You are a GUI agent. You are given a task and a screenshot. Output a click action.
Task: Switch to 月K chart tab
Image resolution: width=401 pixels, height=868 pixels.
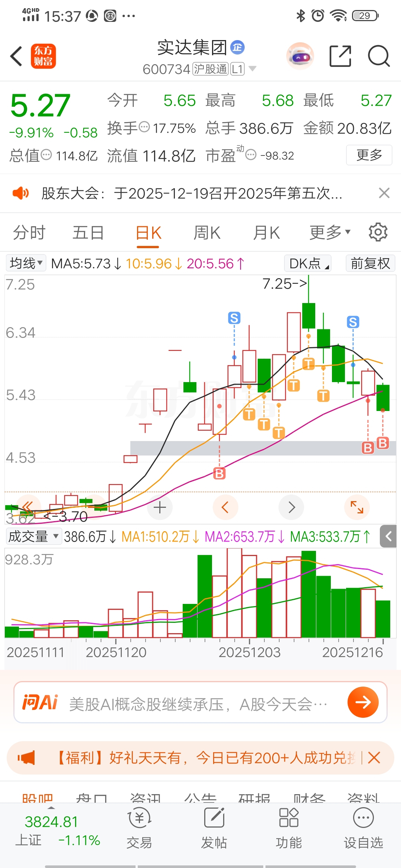point(266,233)
